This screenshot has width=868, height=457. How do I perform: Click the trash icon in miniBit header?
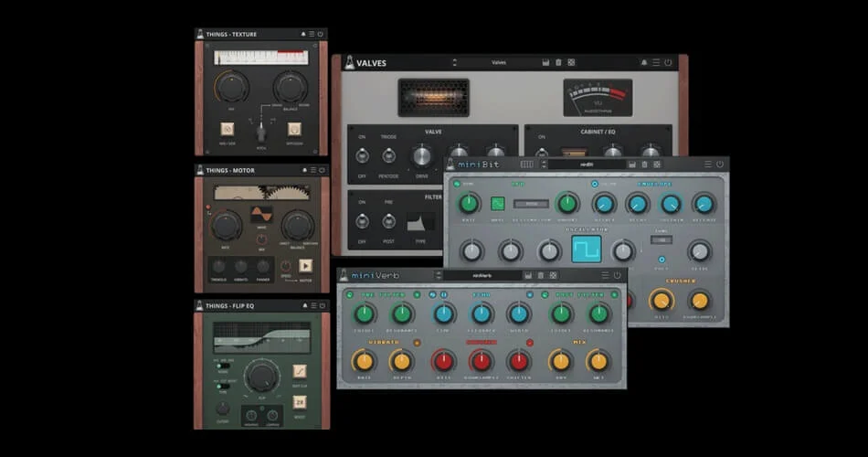point(644,165)
